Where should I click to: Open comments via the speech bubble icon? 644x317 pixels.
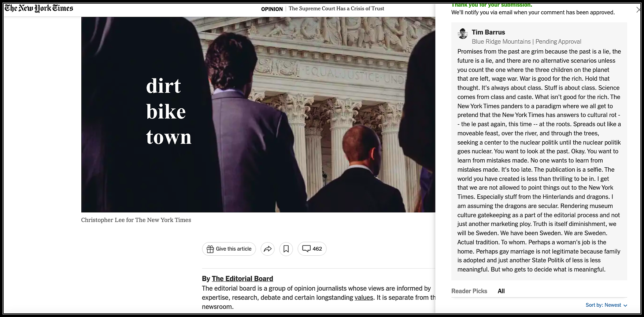[306, 249]
